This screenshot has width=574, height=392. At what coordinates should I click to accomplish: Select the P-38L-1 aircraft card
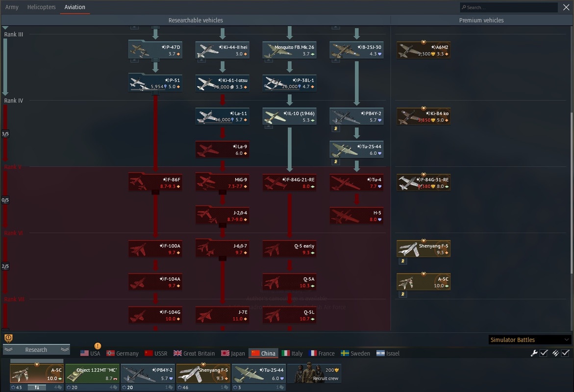click(x=289, y=83)
